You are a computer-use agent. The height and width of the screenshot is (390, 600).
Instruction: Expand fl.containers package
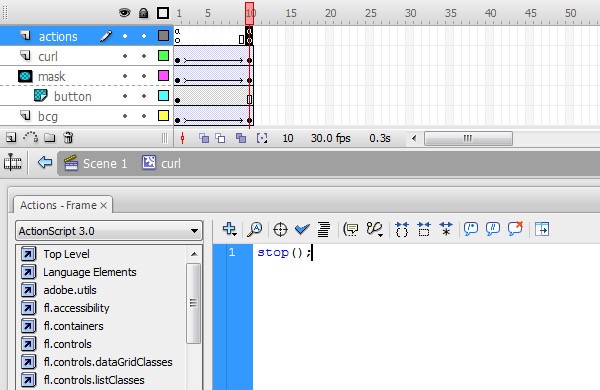pyautogui.click(x=28, y=326)
